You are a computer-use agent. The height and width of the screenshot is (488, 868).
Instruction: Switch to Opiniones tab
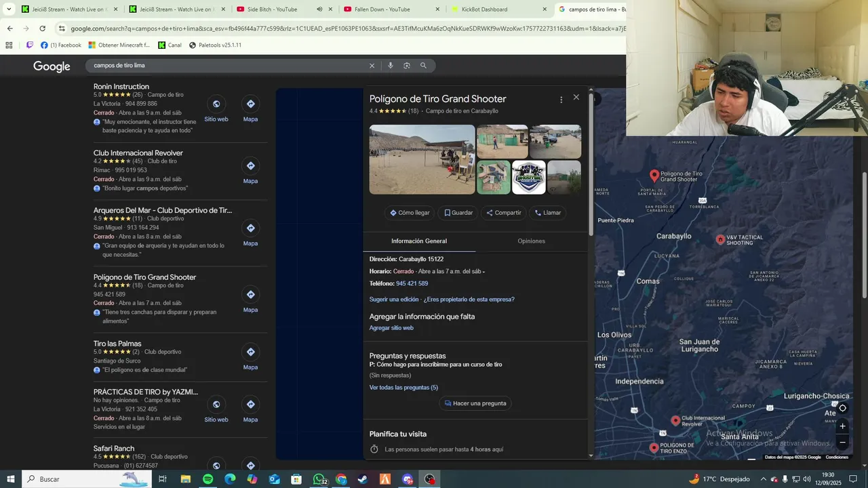531,241
